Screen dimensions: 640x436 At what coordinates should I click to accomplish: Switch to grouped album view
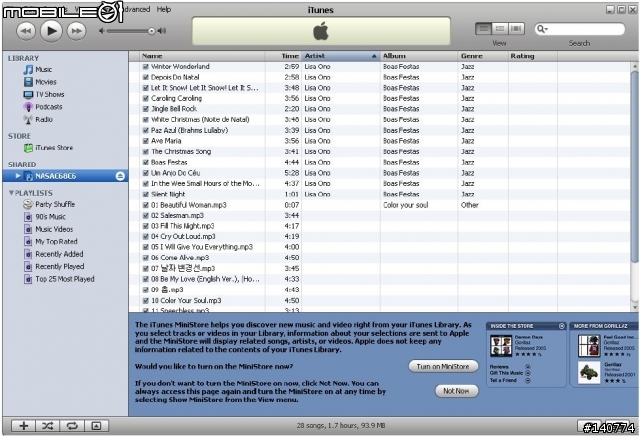(x=500, y=29)
